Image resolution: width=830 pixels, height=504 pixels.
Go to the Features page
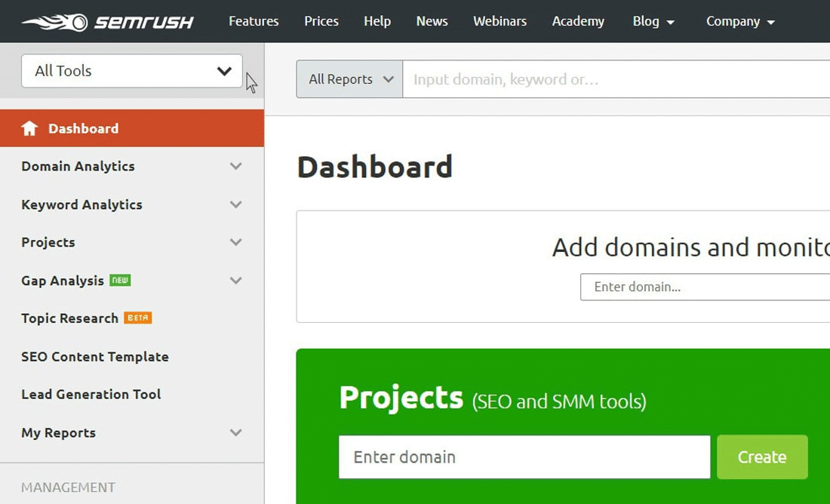tap(254, 21)
